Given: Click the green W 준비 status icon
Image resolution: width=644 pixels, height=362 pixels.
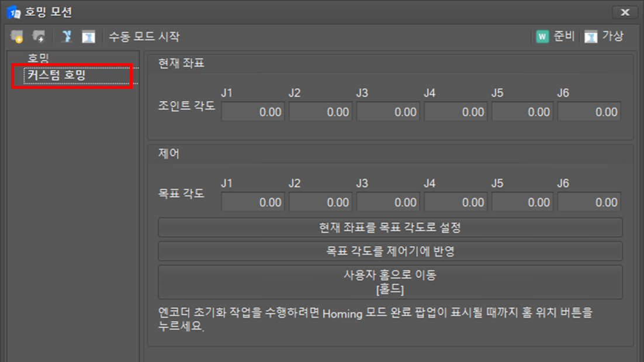Looking at the screenshot, I should 542,37.
